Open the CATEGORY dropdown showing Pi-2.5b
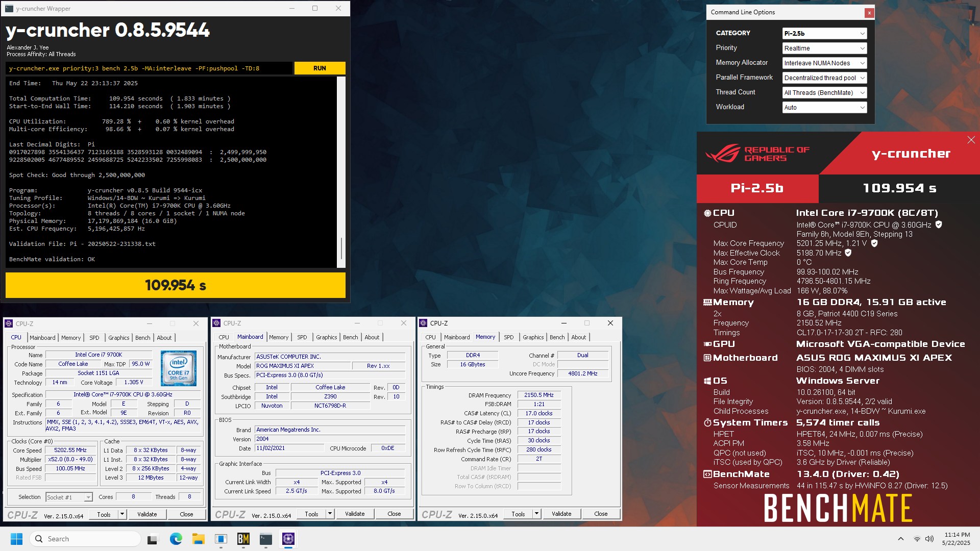980x551 pixels. click(x=824, y=34)
